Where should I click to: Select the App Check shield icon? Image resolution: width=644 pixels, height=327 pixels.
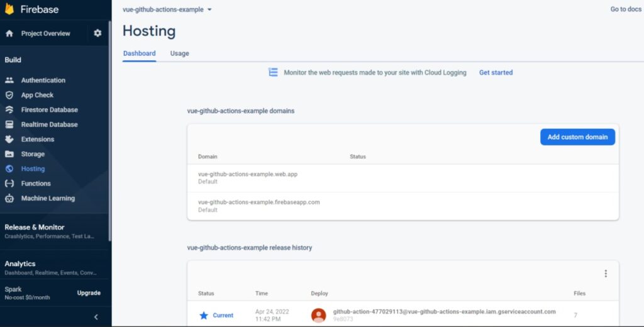tap(9, 95)
